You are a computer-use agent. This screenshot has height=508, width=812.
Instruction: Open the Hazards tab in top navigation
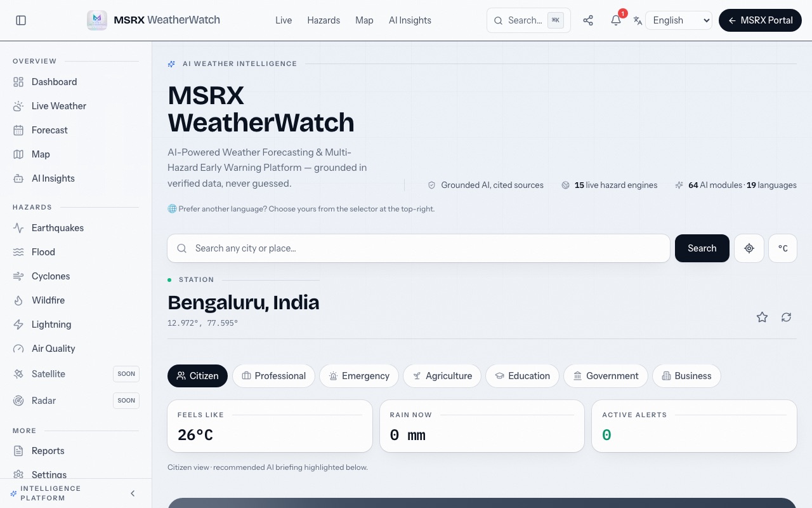[x=324, y=20]
